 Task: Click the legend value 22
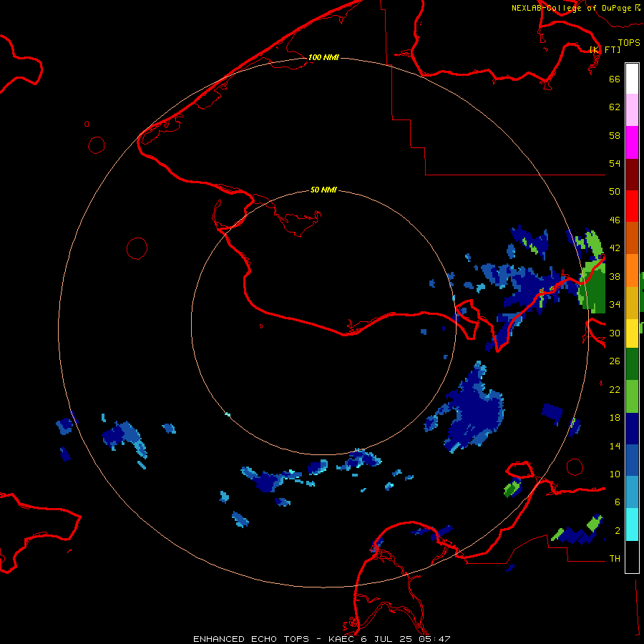coord(615,390)
